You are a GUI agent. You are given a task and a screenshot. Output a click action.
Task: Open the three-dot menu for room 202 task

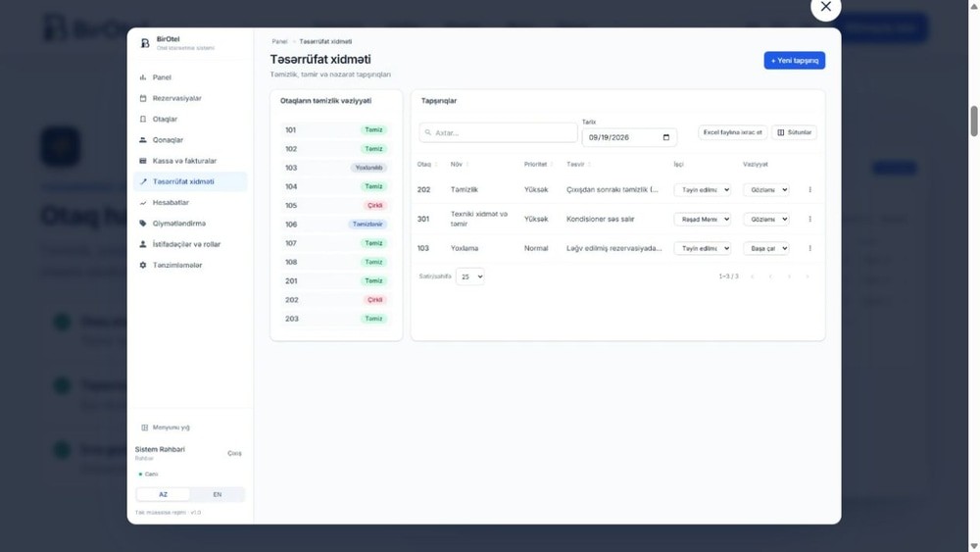809,189
